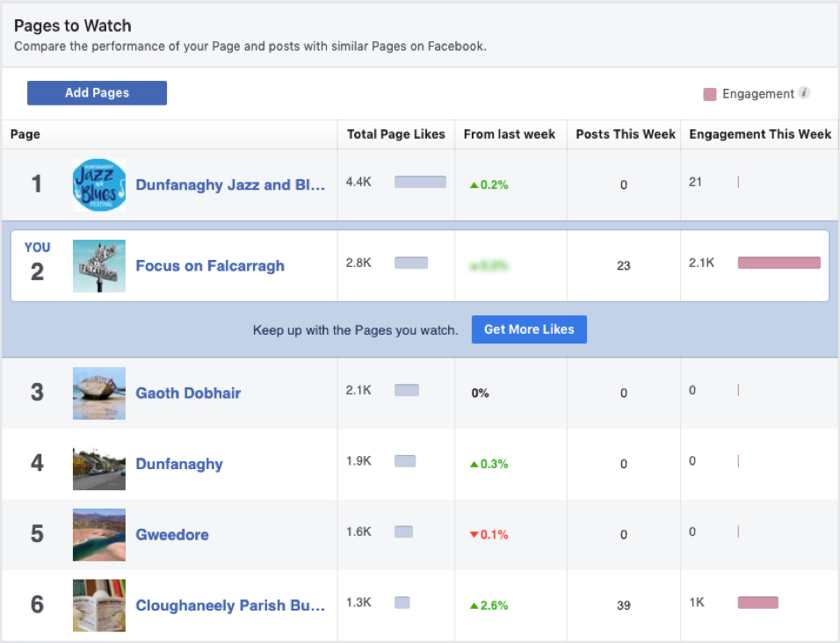Screen dimensions: 840x643
Task: Open the Cloughaneely Parish Bulletin page link
Action: [230, 605]
